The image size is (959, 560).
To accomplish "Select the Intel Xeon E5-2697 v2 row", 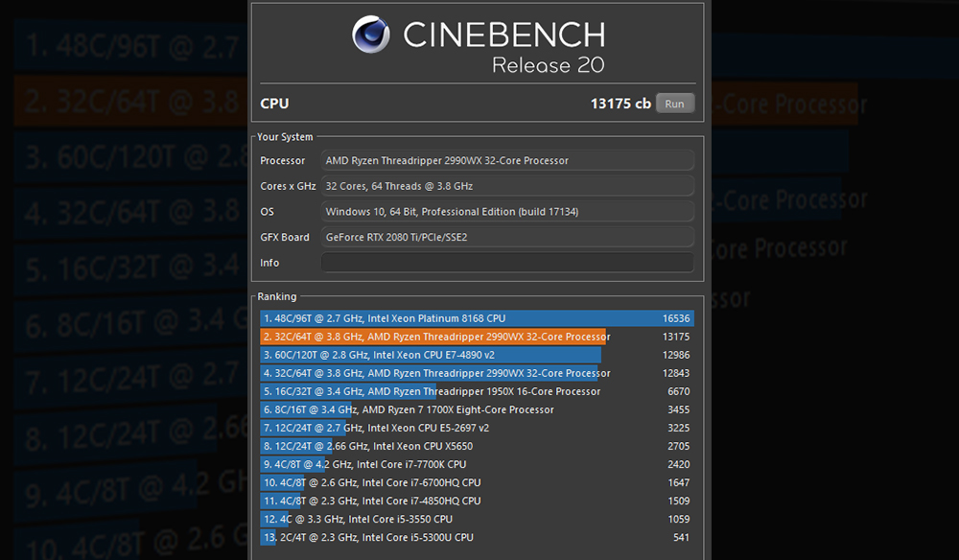I will (x=477, y=428).
